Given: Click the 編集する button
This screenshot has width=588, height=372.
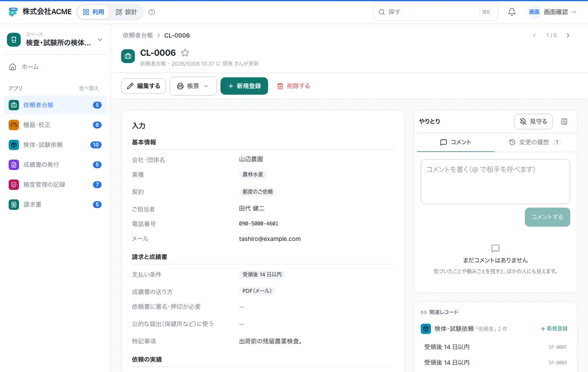Looking at the screenshot, I should pos(143,86).
